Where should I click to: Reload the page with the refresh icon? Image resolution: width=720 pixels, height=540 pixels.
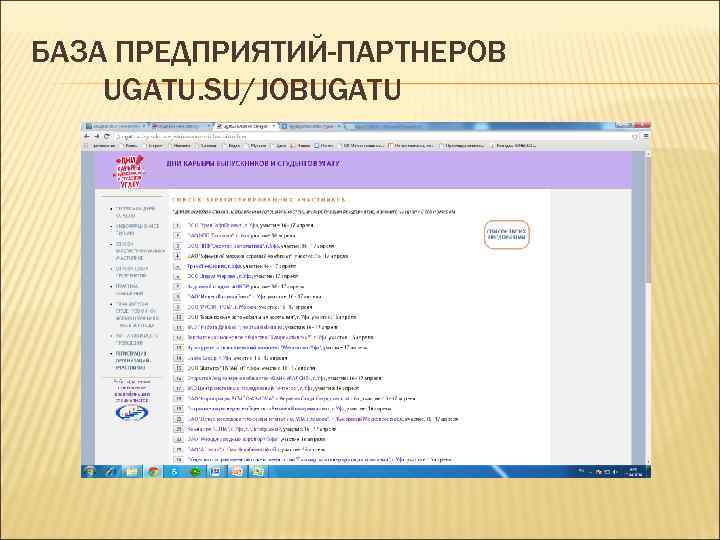pyautogui.click(x=107, y=136)
